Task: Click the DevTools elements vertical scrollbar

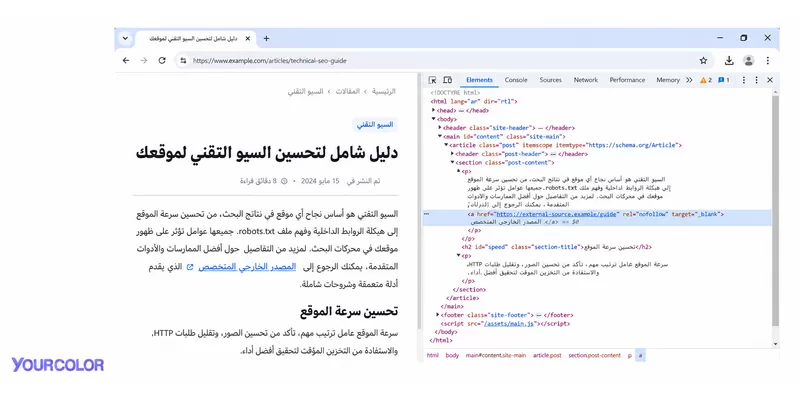Action: (x=776, y=212)
